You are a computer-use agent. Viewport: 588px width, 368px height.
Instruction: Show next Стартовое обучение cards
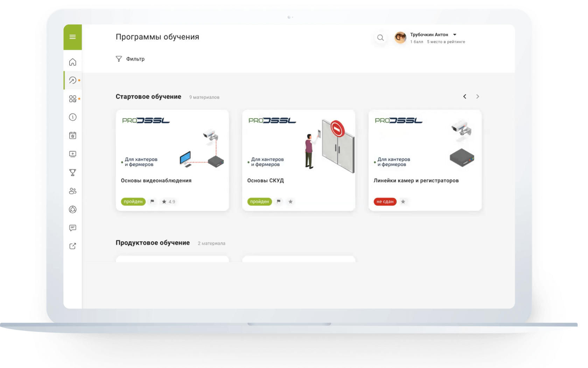pos(477,96)
